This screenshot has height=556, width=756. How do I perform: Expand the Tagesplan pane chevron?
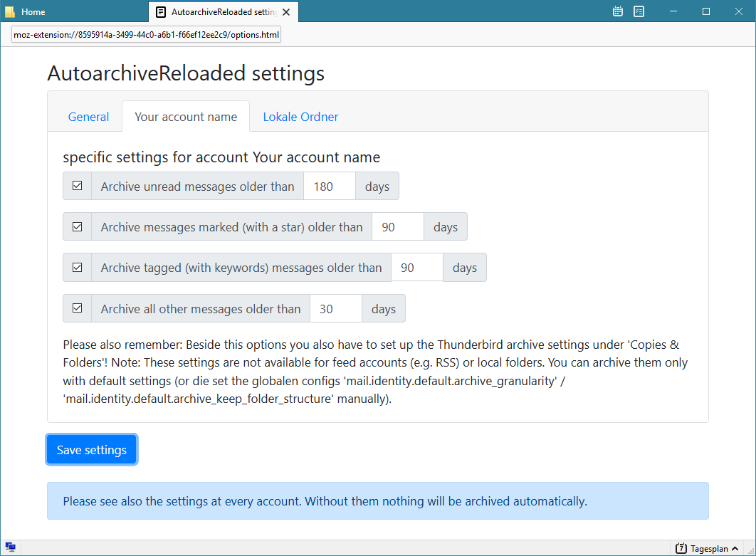[x=735, y=548]
